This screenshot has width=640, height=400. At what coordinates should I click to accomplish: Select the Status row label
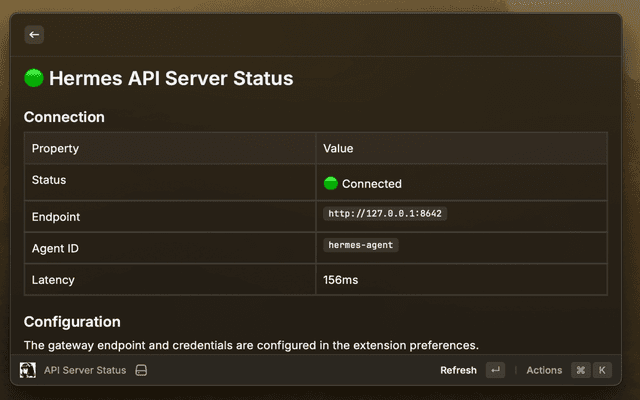tap(49, 180)
